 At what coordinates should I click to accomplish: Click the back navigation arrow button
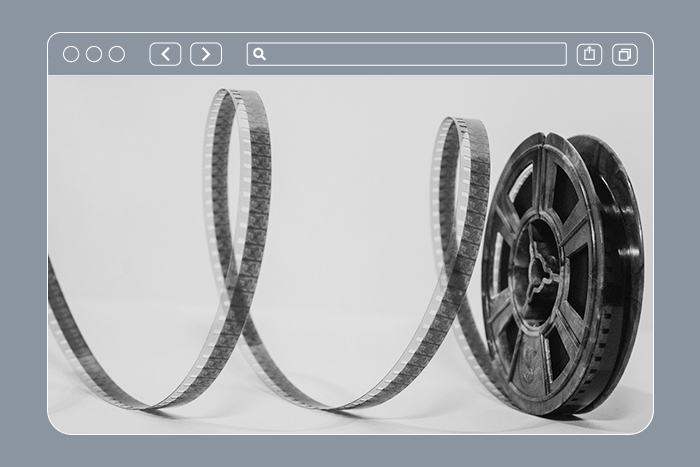pyautogui.click(x=165, y=54)
